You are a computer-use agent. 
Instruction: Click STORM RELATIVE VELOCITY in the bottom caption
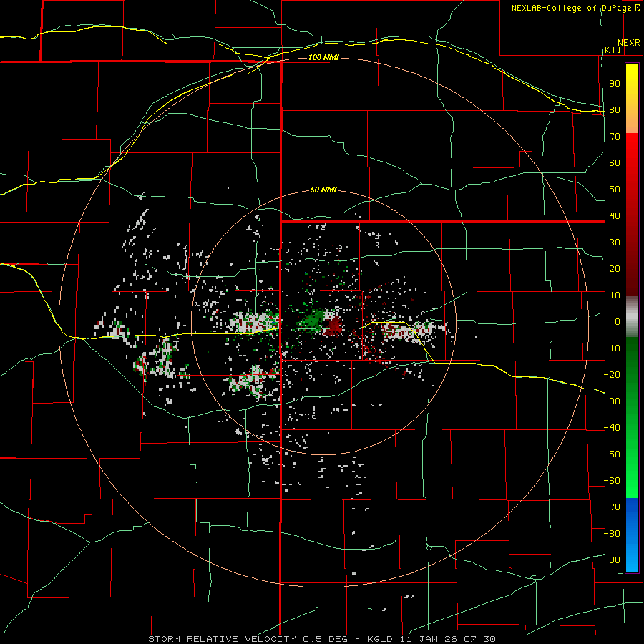(222, 639)
